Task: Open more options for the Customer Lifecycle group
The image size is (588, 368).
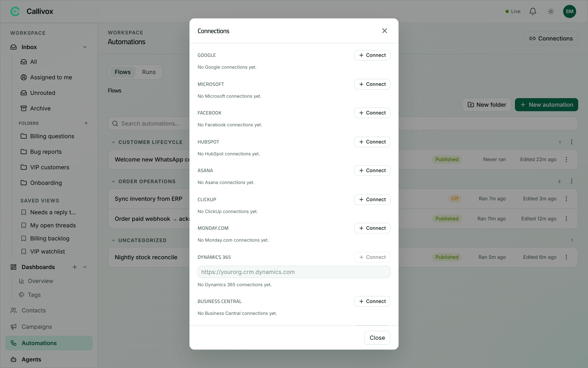Action: click(x=571, y=142)
